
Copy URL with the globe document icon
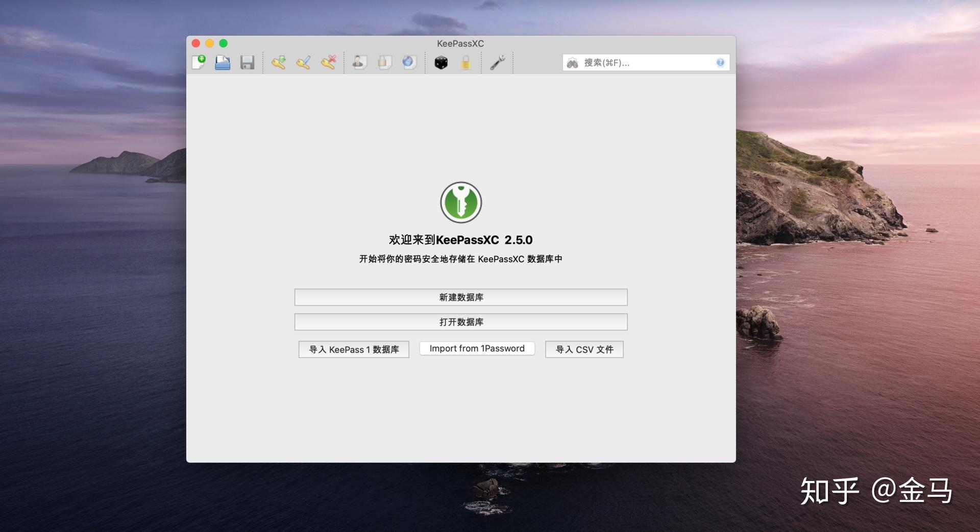click(x=409, y=62)
